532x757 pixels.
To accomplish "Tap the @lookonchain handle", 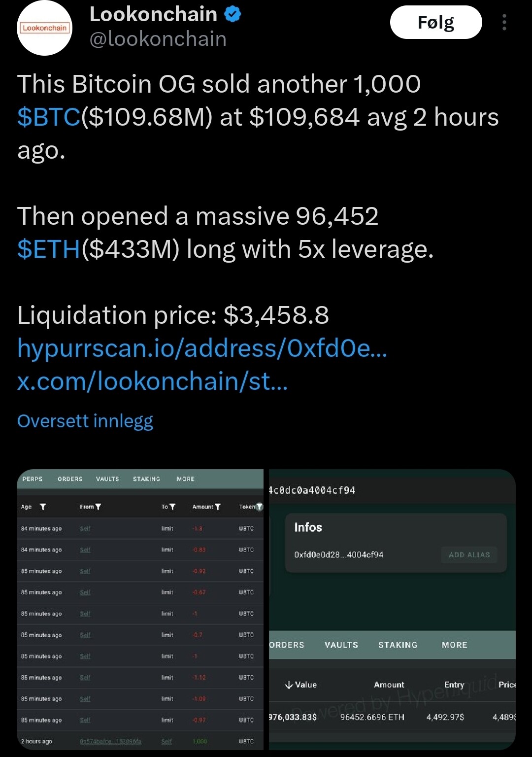I will pyautogui.click(x=158, y=39).
